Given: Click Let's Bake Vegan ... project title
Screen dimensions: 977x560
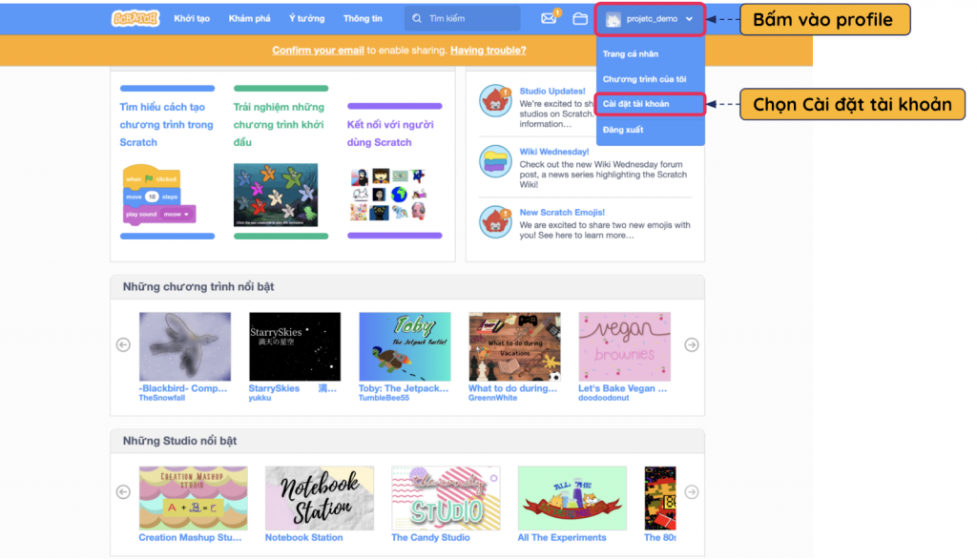Looking at the screenshot, I should (x=622, y=388).
